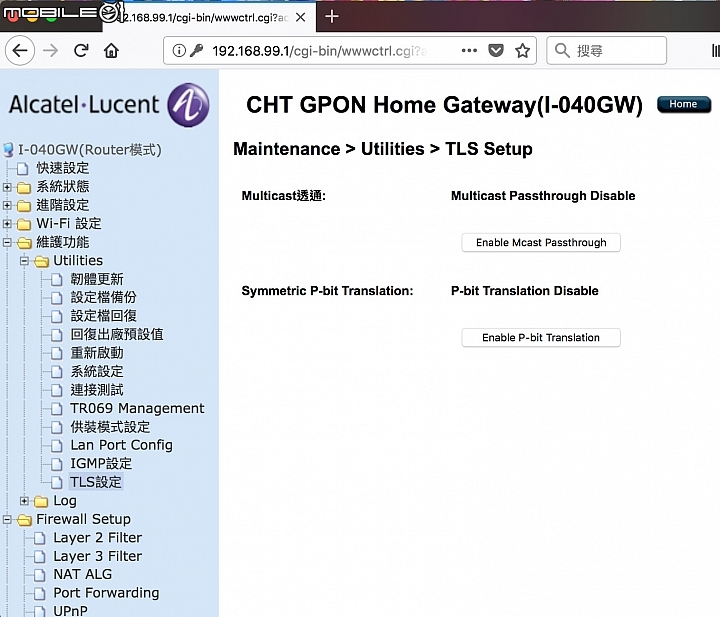The height and width of the screenshot is (617, 720).
Task: Collapse the 維護功能 tree node
Action: (7, 242)
